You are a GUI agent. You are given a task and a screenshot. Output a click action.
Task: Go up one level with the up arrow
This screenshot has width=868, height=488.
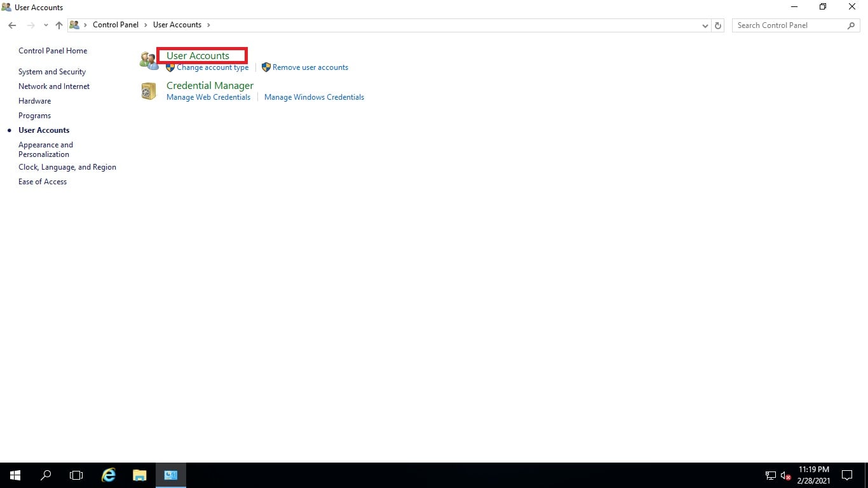click(x=59, y=25)
